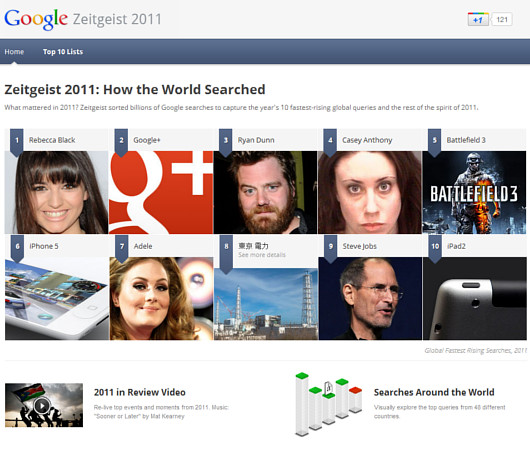Open the Top 10 Lists tab
The image size is (530, 470).
[63, 52]
